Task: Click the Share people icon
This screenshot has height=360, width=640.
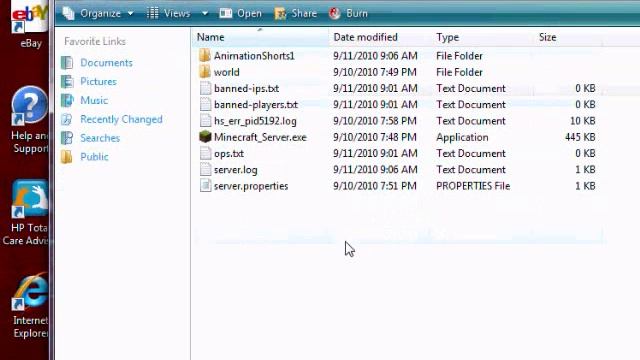Action: click(x=280, y=14)
